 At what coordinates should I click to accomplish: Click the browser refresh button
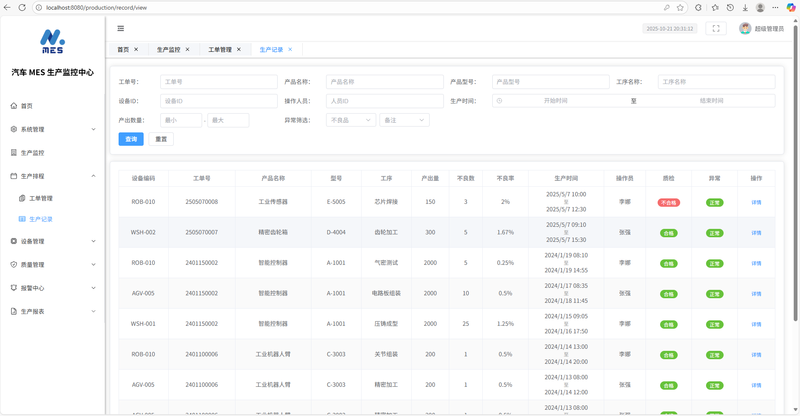(23, 7)
